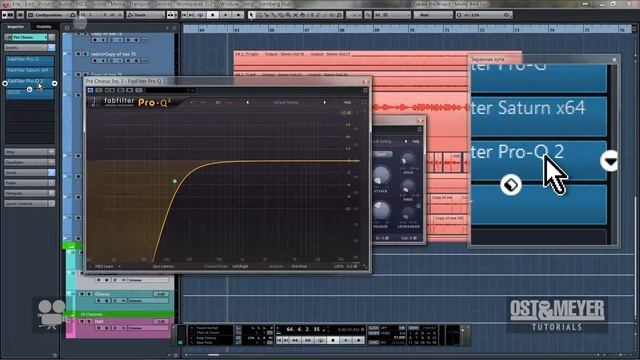Viewport: 640px width, 360px height.
Task: Select FabFilter Saturn x64 insert slot
Action: [x=30, y=71]
